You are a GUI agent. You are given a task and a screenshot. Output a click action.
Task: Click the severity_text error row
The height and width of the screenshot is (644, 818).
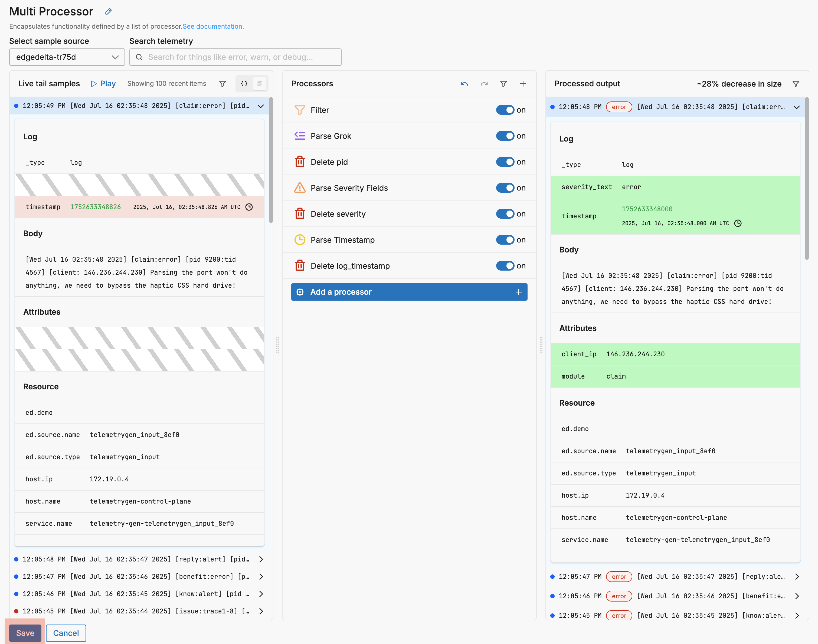pos(675,187)
